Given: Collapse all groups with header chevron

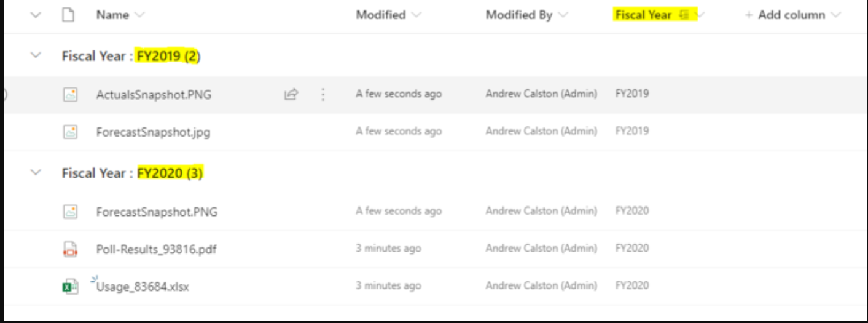Looking at the screenshot, I should (36, 15).
